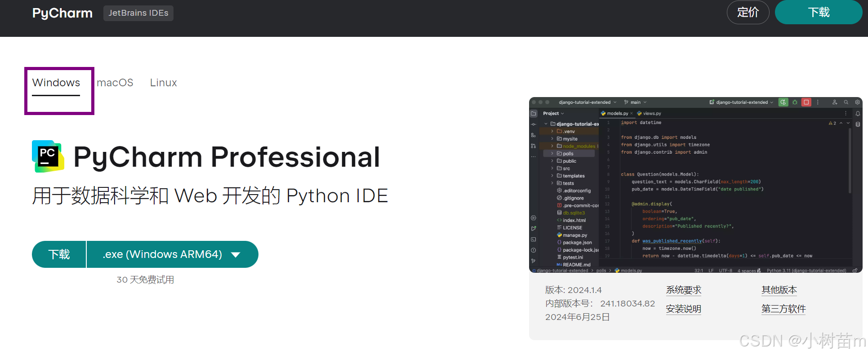Switch to the Linux tab
868x355 pixels.
164,83
